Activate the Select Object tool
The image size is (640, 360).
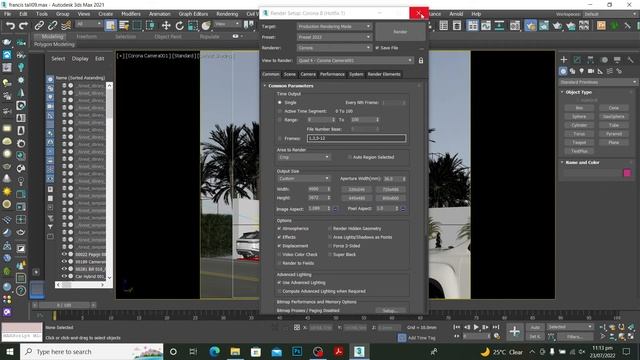coord(110,26)
